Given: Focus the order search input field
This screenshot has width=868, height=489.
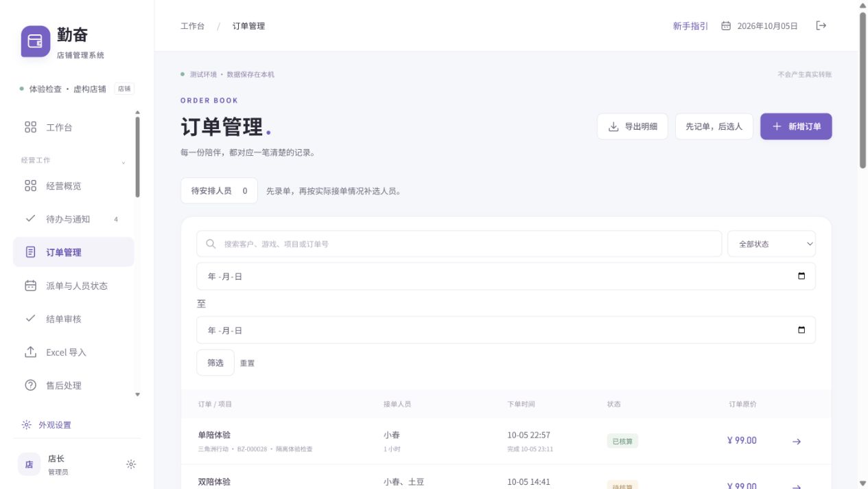Looking at the screenshot, I should pos(459,244).
